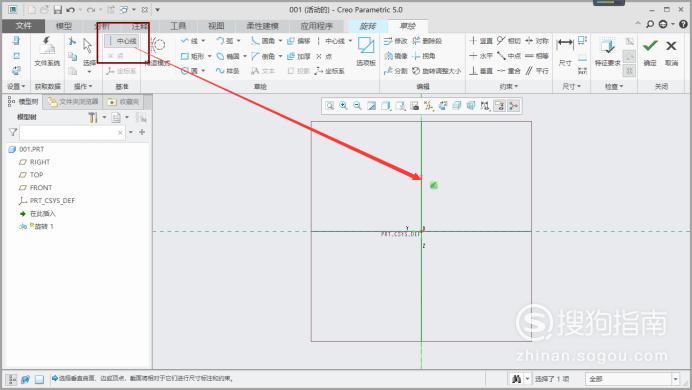Open 特征要求 feature requirements
This screenshot has height=390, width=692.
608,52
